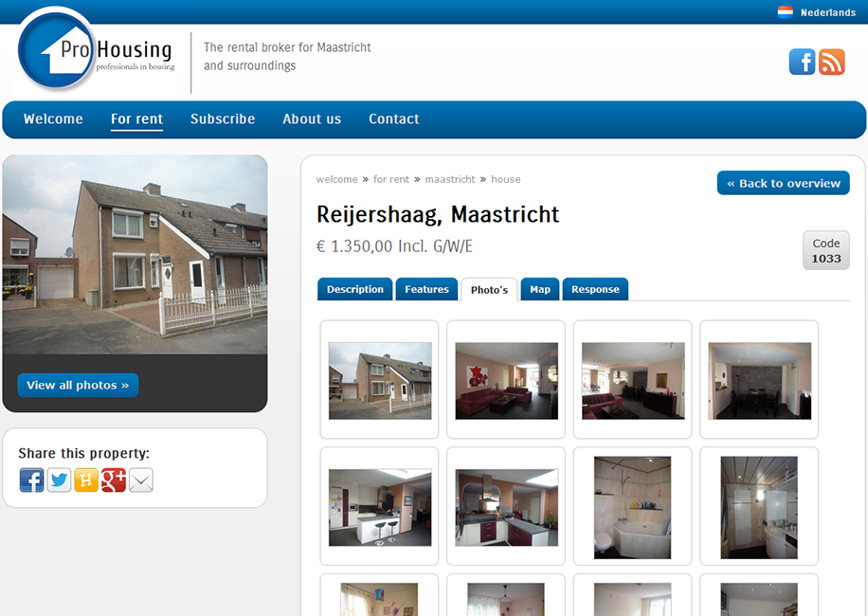Image resolution: width=868 pixels, height=616 pixels.
Task: Click the Reijershaag, Maastricht title
Action: point(438,215)
